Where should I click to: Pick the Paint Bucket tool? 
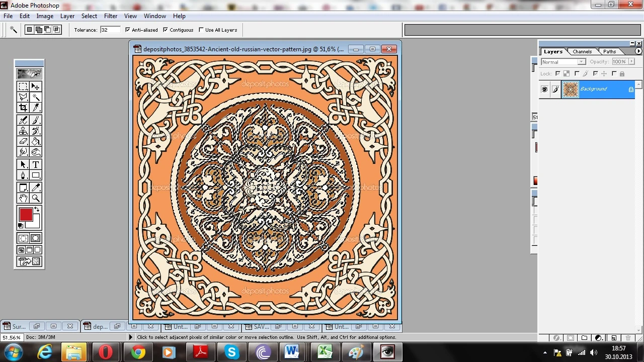[36, 141]
